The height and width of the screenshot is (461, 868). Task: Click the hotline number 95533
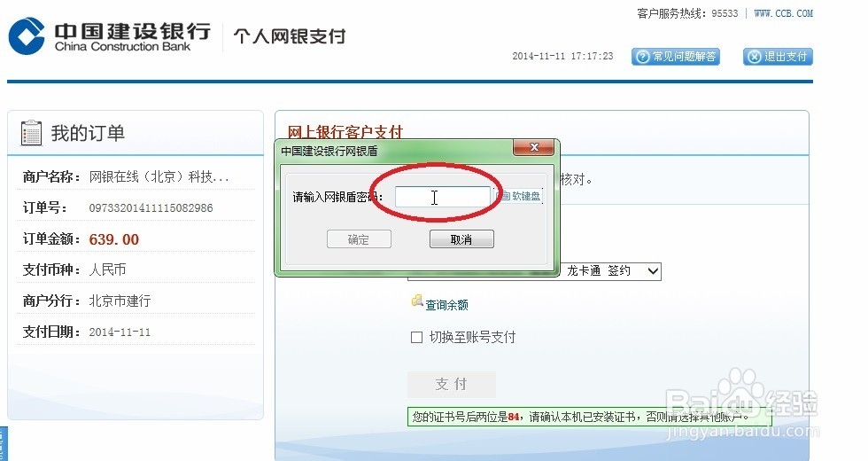click(x=725, y=13)
